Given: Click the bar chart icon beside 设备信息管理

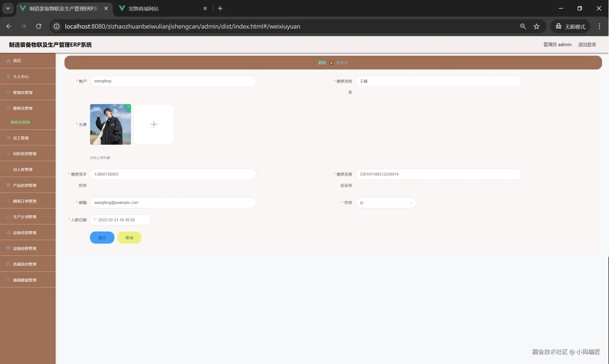Looking at the screenshot, I should [x=8, y=232].
